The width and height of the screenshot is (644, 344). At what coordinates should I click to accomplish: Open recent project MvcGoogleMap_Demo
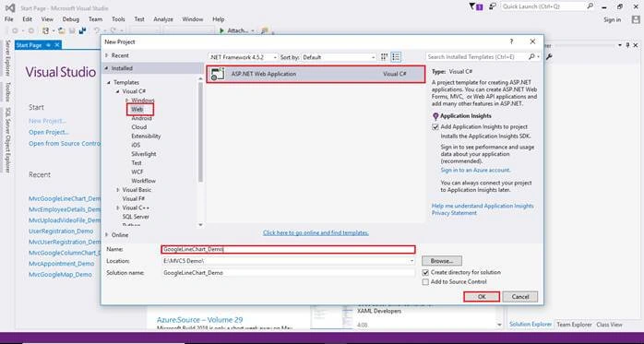click(60, 275)
